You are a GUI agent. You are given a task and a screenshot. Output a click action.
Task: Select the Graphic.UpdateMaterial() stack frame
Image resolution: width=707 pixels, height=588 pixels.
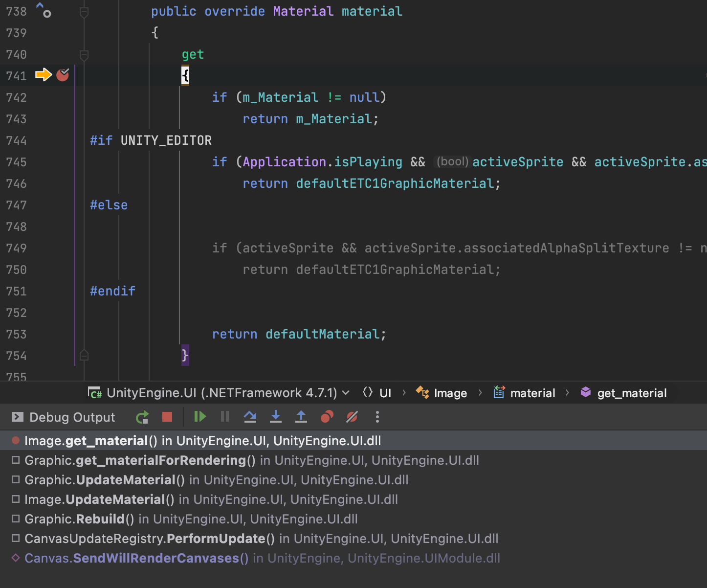pyautogui.click(x=353, y=480)
